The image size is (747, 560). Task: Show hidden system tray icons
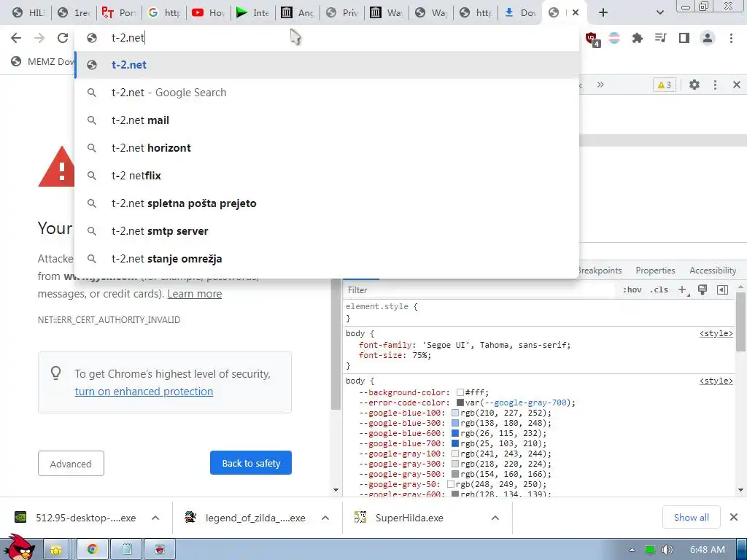632,550
